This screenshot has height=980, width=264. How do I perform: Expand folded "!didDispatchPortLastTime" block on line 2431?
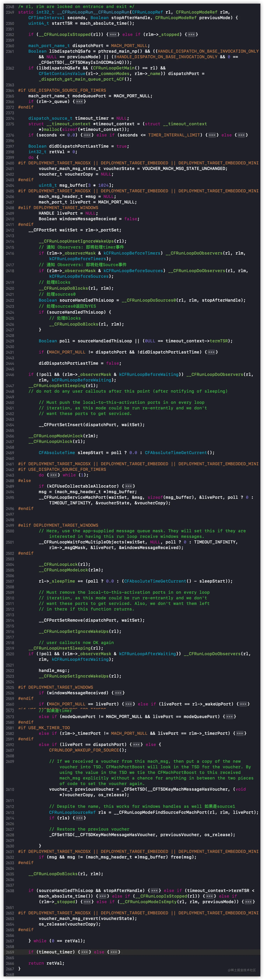pyautogui.click(x=211, y=352)
